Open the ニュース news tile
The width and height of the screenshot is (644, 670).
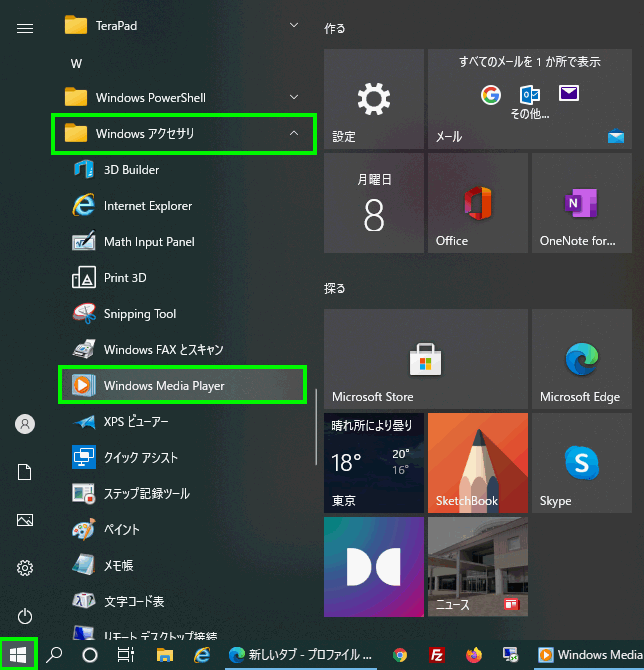[x=478, y=567]
